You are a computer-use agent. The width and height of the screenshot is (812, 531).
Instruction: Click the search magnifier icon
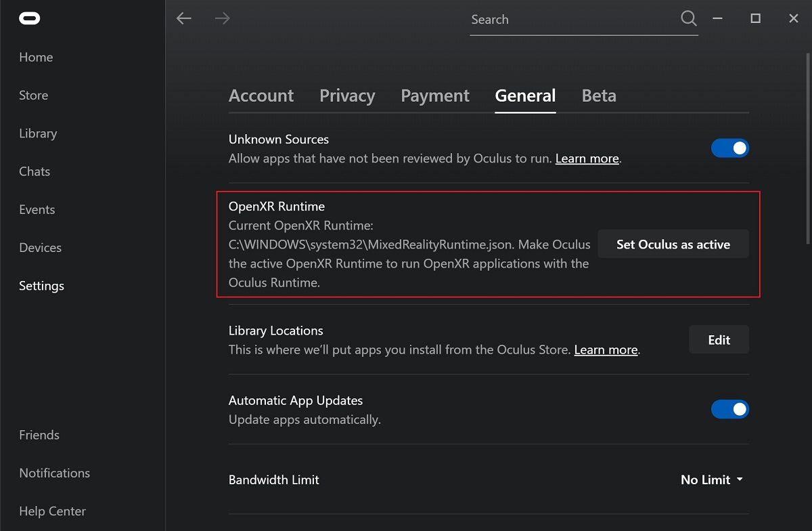688,19
